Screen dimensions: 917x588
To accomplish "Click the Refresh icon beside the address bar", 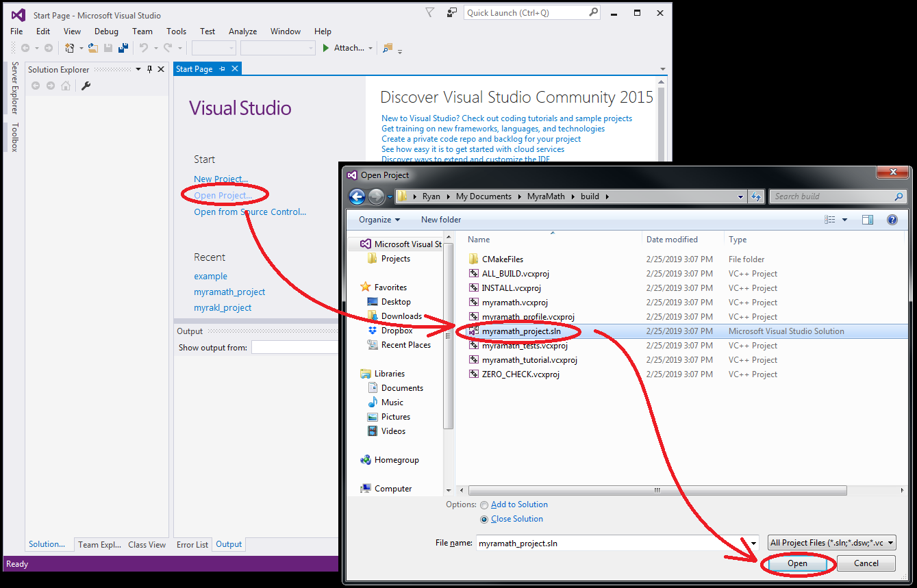I will 756,196.
